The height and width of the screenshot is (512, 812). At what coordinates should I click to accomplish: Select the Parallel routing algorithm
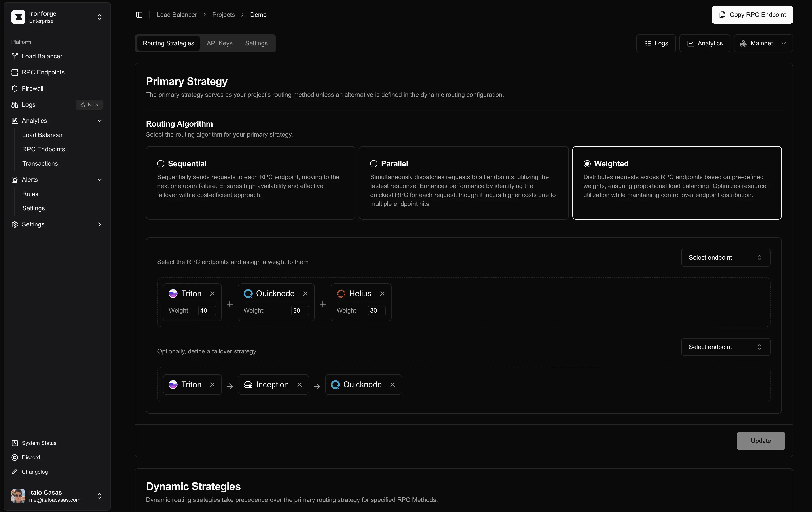(x=374, y=164)
